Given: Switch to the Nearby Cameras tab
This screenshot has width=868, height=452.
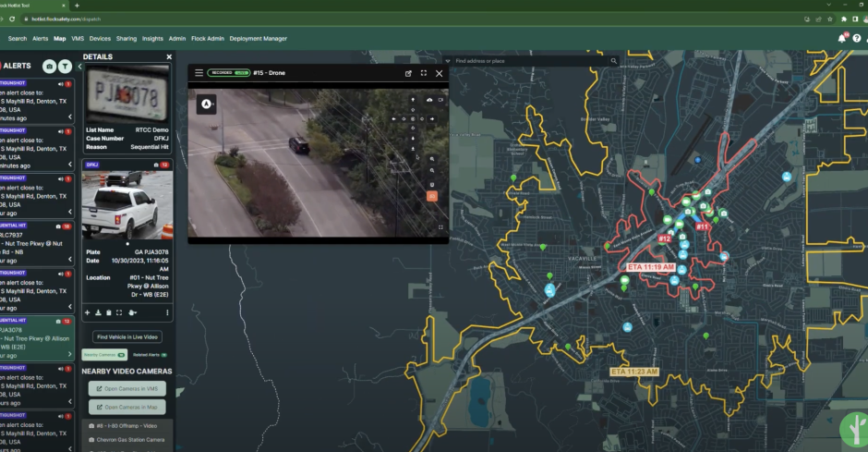Looking at the screenshot, I should point(104,355).
